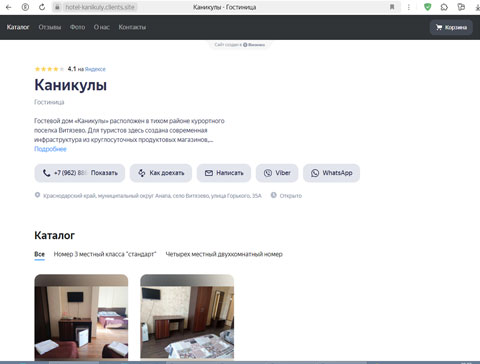Click the star rating icons
Screen dimensions: 480x364
pos(49,69)
